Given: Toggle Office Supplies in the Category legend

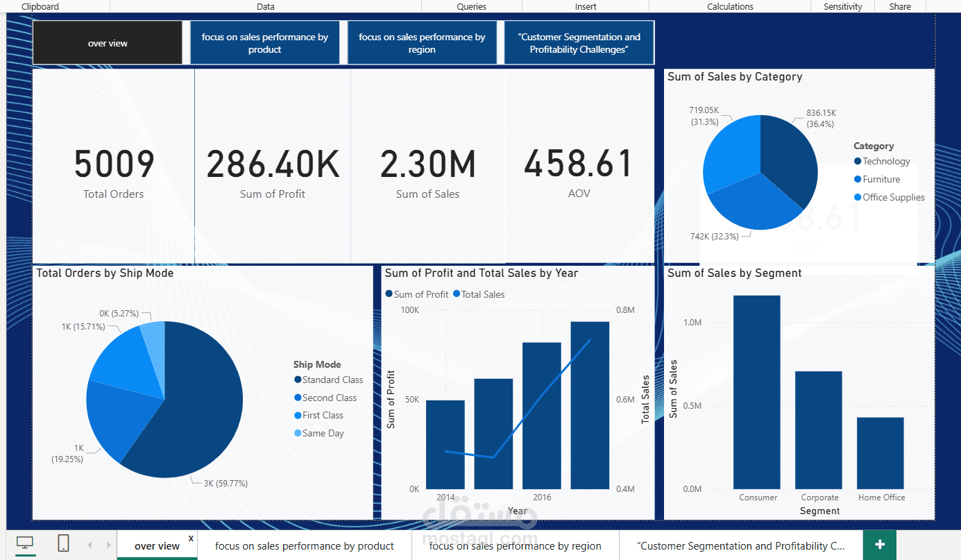Looking at the screenshot, I should click(859, 197).
